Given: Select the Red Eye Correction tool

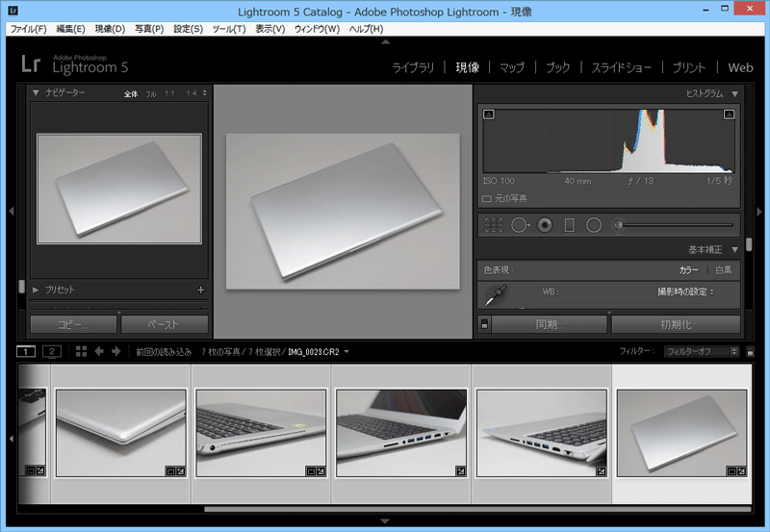Looking at the screenshot, I should click(x=545, y=225).
